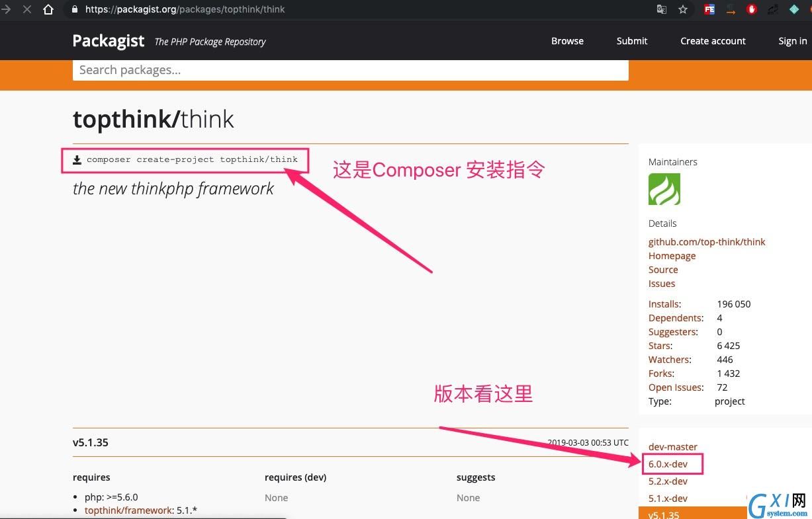Open the Suggesters list link
Image resolution: width=812 pixels, height=519 pixels.
point(673,332)
